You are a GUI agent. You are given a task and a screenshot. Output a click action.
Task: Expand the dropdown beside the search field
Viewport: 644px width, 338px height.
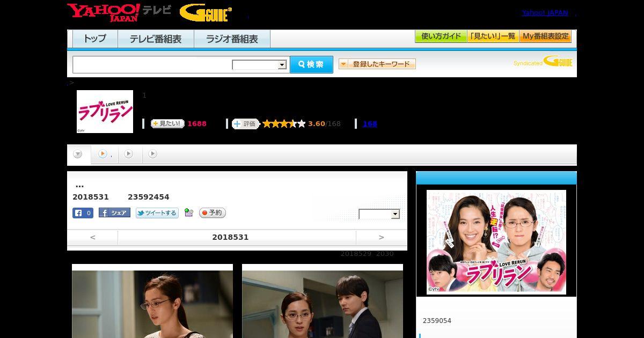pyautogui.click(x=259, y=65)
